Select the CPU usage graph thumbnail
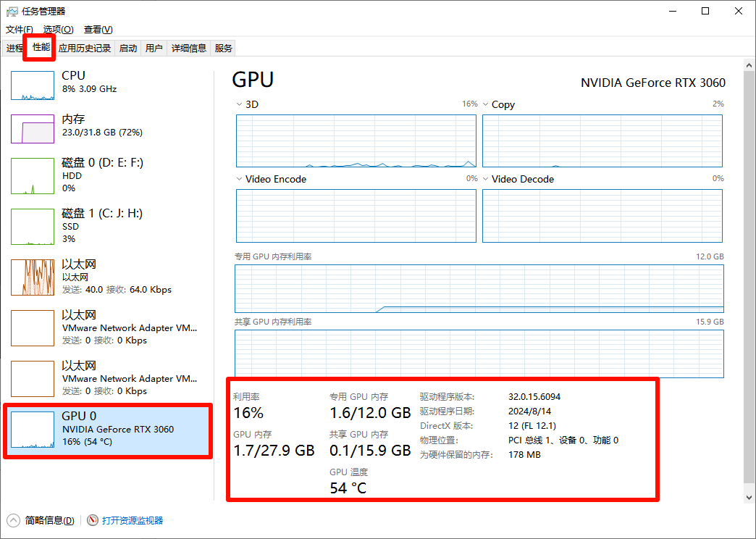The image size is (756, 539). [33, 85]
